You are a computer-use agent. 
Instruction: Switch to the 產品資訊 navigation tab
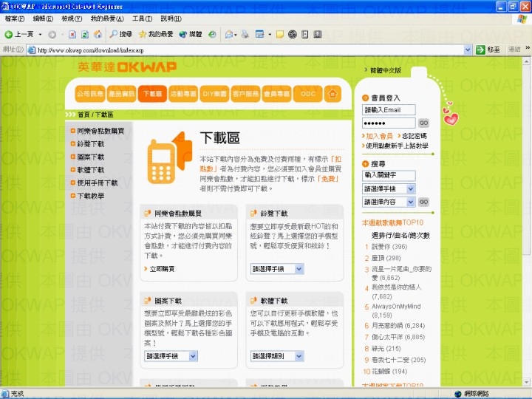[x=121, y=94]
